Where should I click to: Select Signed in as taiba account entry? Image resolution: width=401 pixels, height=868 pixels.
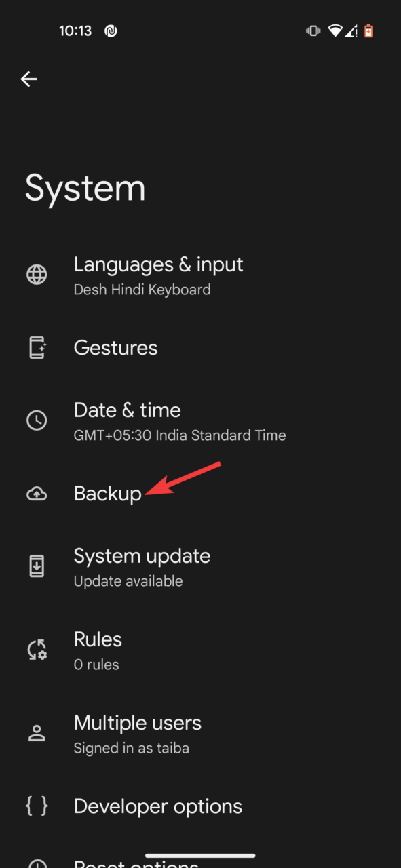coord(138,732)
